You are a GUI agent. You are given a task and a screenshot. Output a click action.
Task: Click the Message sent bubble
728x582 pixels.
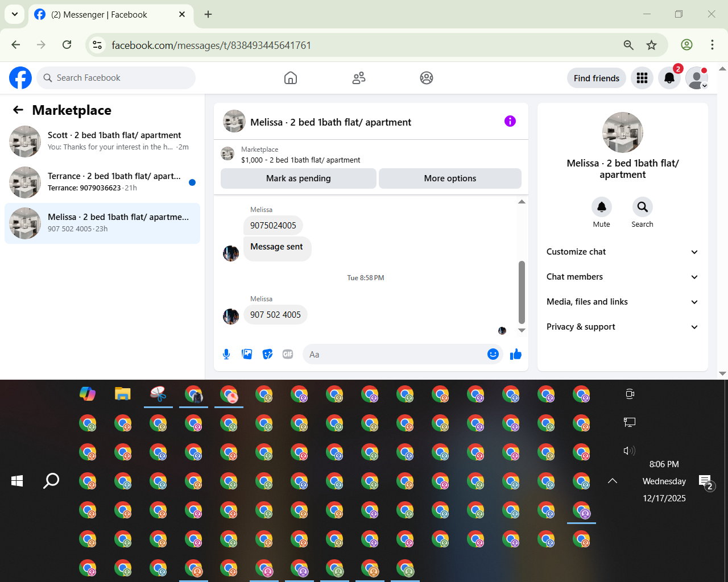point(277,248)
